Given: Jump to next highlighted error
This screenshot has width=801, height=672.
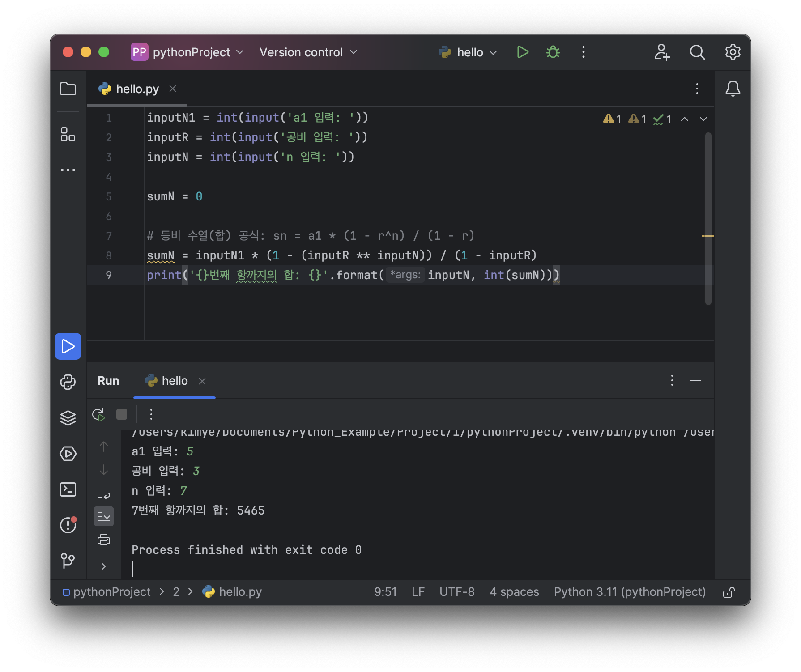Looking at the screenshot, I should click(703, 119).
